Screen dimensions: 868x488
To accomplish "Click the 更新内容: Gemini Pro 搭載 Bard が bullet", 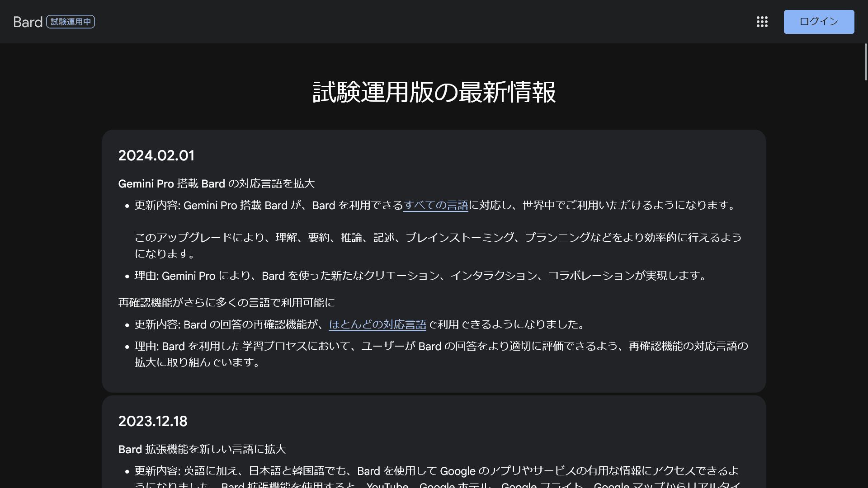I will [x=435, y=205].
